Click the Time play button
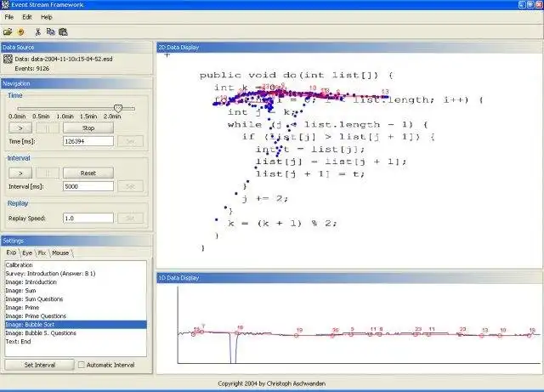The height and width of the screenshot is (392, 544). point(20,128)
